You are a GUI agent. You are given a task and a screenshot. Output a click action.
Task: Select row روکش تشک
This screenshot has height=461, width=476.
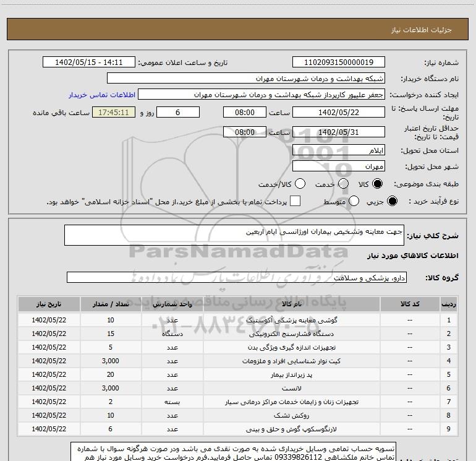[x=238, y=415]
